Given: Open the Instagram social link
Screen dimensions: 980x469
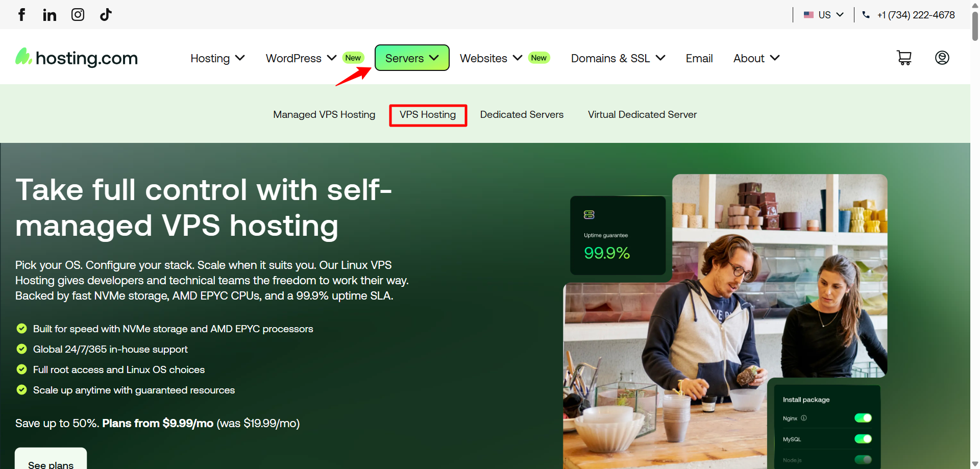Looking at the screenshot, I should 78,15.
